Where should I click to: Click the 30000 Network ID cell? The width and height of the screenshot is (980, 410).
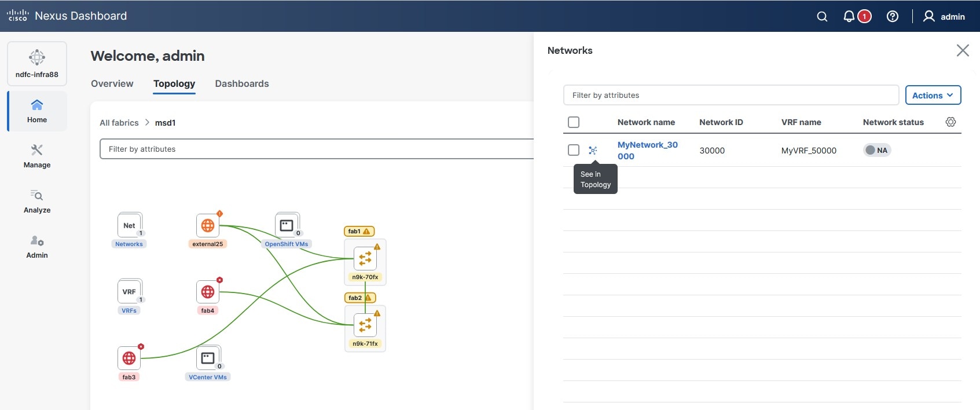point(712,151)
